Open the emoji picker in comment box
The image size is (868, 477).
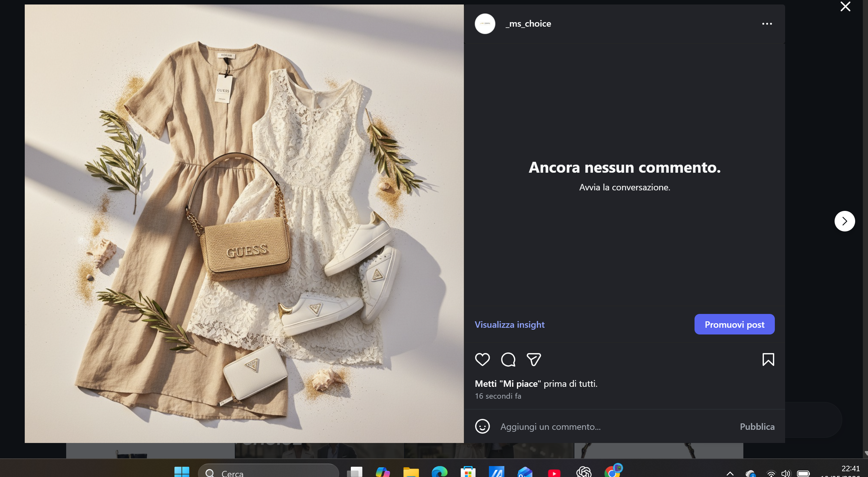(x=482, y=426)
